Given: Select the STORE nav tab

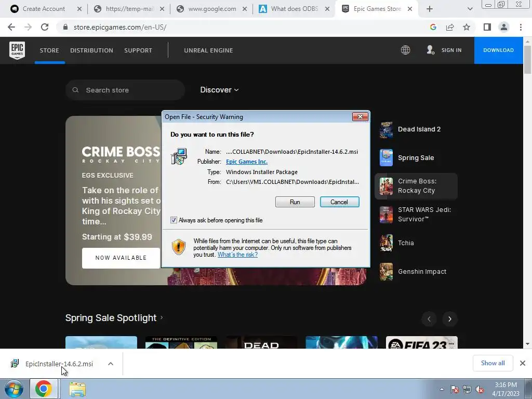Looking at the screenshot, I should coord(49,50).
